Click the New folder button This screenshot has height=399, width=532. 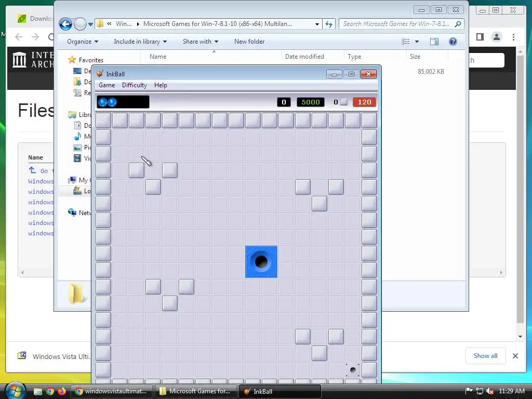249,42
